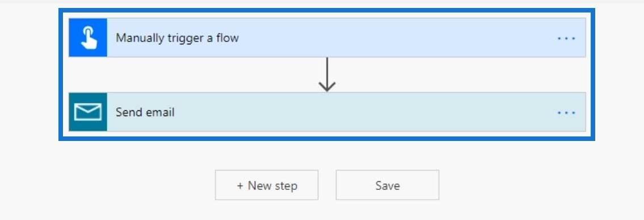The width and height of the screenshot is (644, 220).
Task: Select the blue touch trigger icon tile
Action: (88, 38)
